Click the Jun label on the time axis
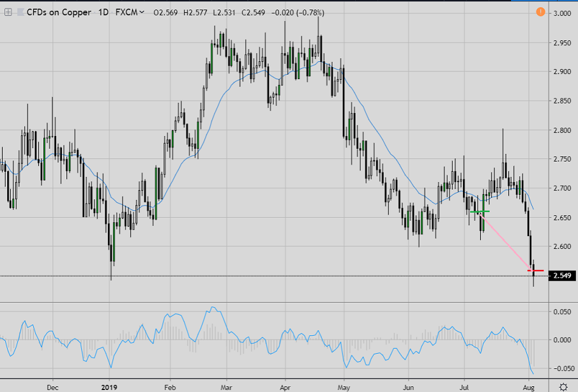The width and height of the screenshot is (578, 392). click(x=409, y=388)
